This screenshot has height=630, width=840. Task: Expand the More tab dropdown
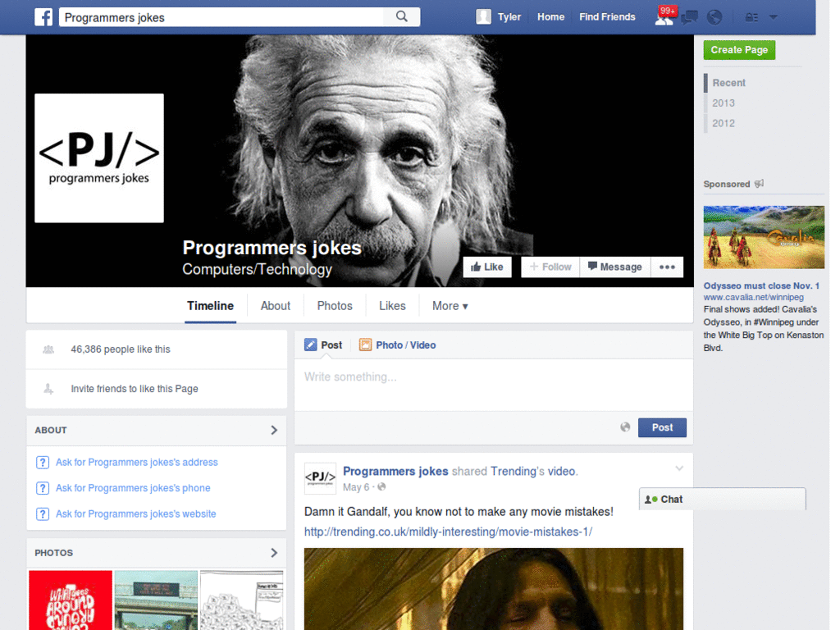click(x=450, y=306)
